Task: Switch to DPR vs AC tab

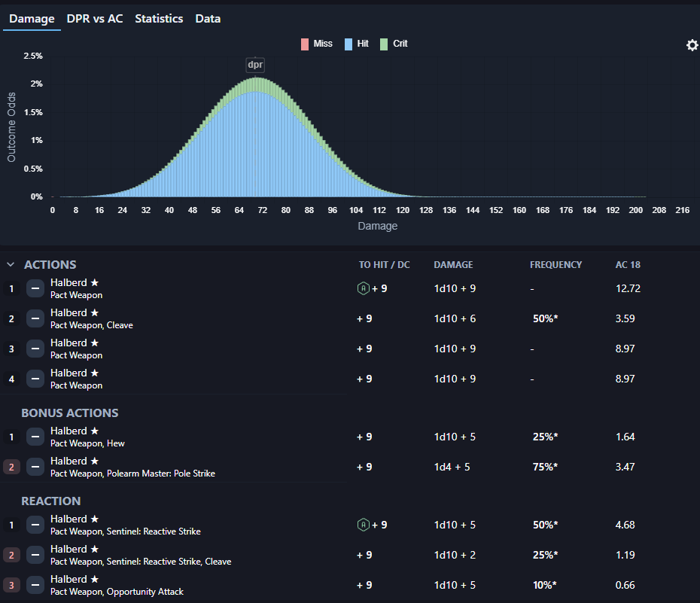Action: click(x=94, y=18)
